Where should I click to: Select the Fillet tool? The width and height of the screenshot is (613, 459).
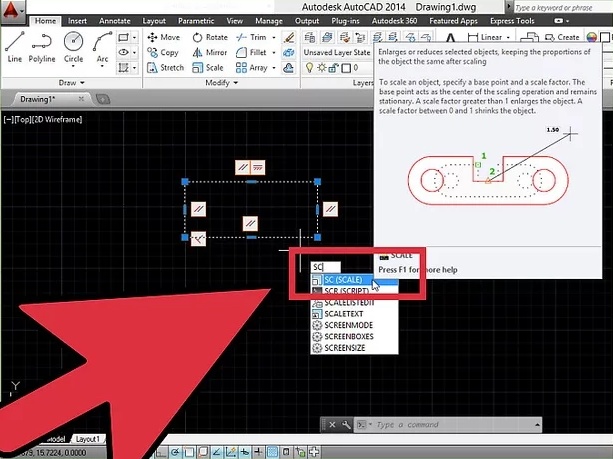point(251,52)
